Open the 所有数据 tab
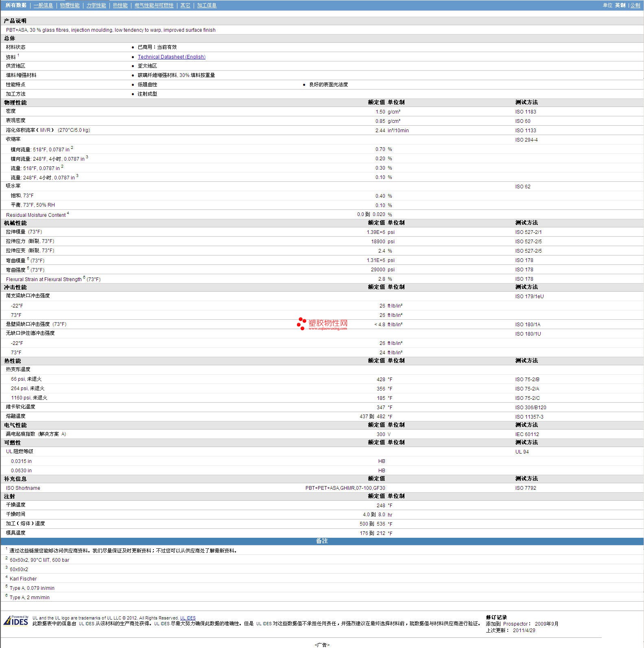644x648 pixels. 16,5
